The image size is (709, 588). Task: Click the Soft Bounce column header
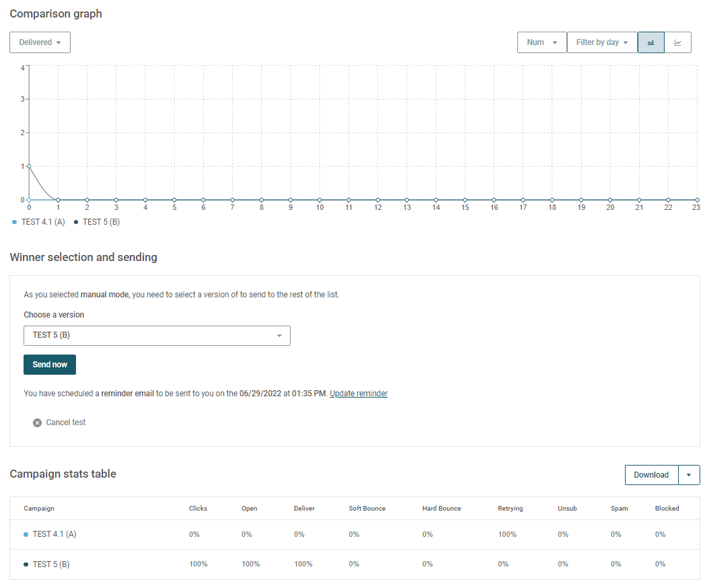[367, 509]
